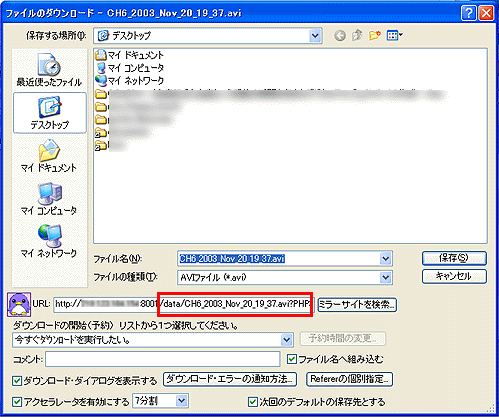Viewport: 499px width, 417px height.
Task: Click the penguin mascot icon beside URL
Action: (19, 304)
